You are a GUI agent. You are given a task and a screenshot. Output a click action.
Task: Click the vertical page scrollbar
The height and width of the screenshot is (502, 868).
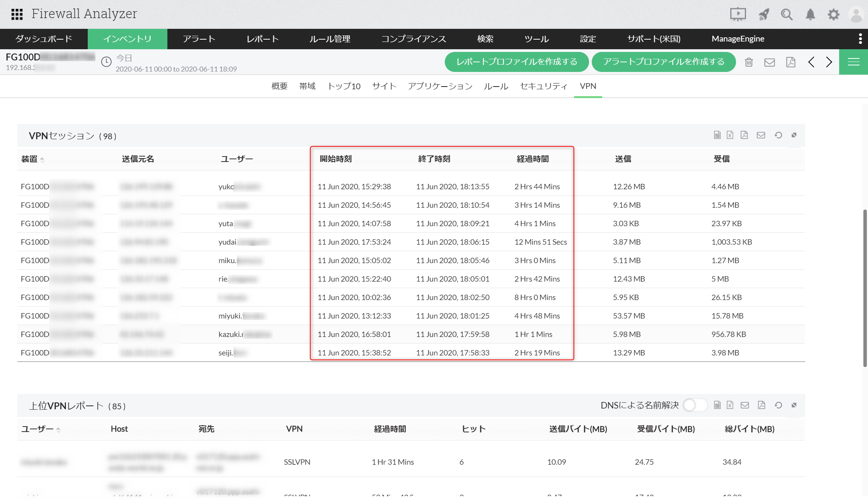[865, 289]
